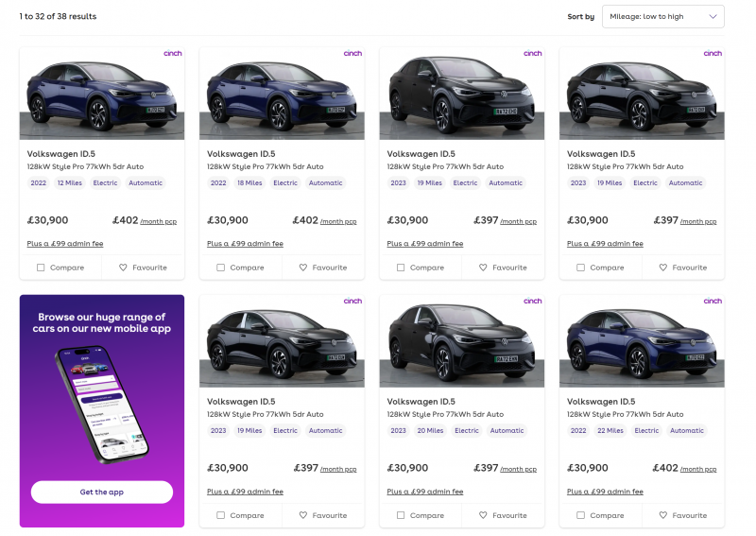Tick Compare on the 18 Miles listing
The image size is (756, 536).
coord(220,268)
